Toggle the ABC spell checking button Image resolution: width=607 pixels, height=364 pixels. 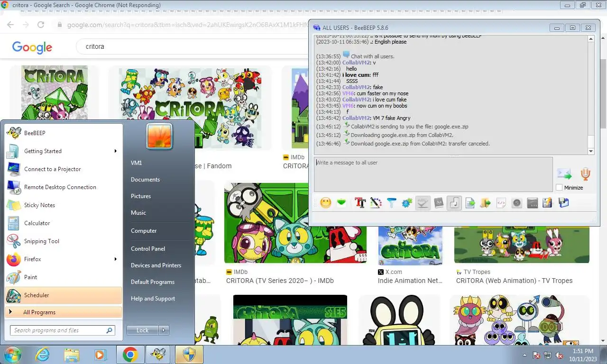point(423,203)
